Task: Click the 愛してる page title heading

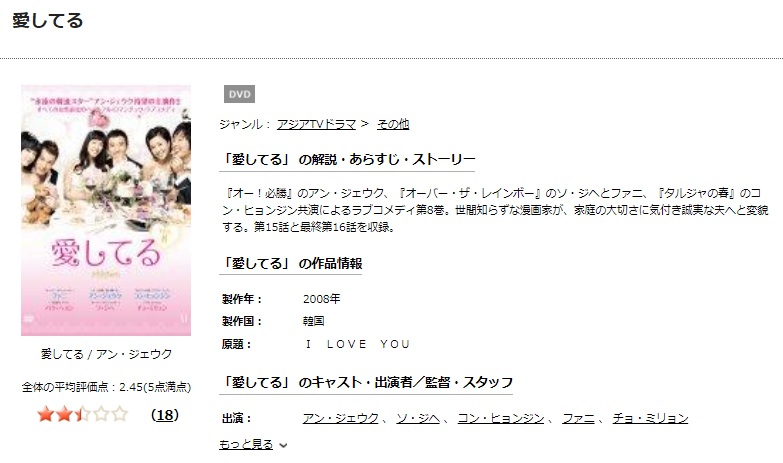Action: 47,20
